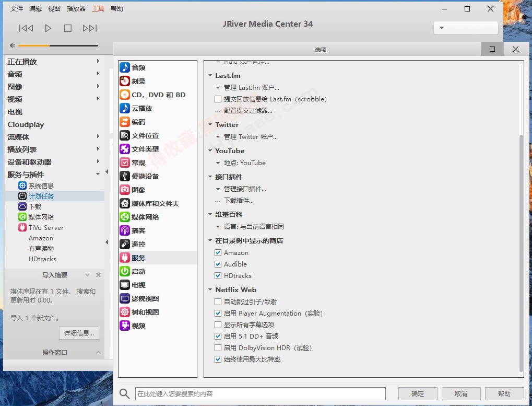Toggle 始终使用最大比特率 checkbox
This screenshot has height=406, width=532.
[218, 359]
